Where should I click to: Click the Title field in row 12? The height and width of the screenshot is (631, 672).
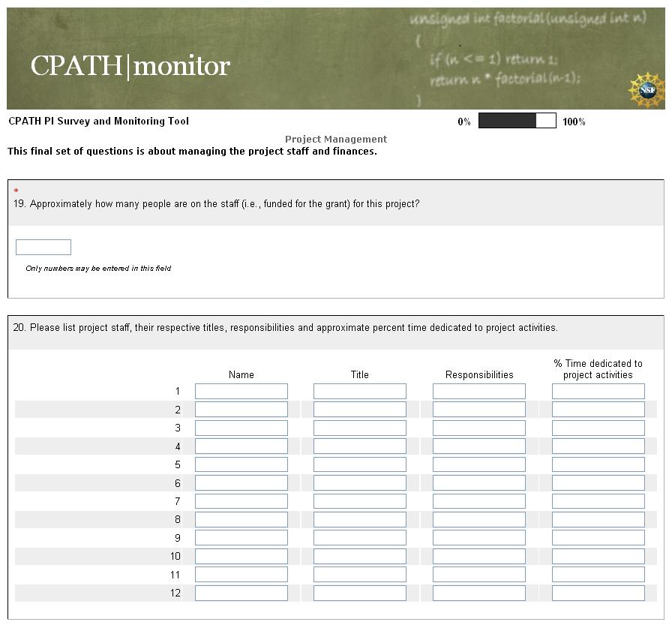[360, 593]
